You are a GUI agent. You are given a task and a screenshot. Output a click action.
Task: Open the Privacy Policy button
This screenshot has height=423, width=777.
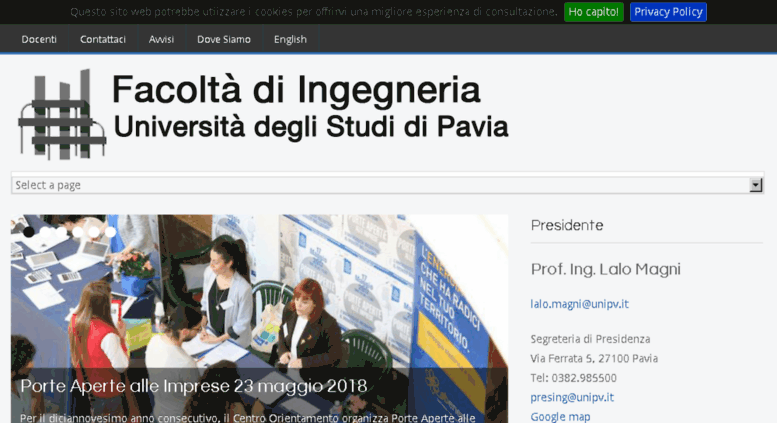[668, 12]
